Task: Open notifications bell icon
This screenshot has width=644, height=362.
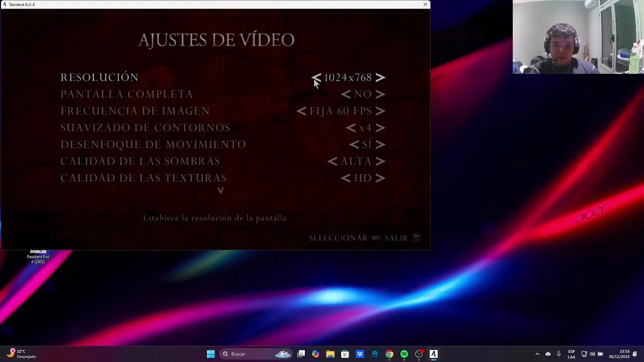Action: [635, 354]
